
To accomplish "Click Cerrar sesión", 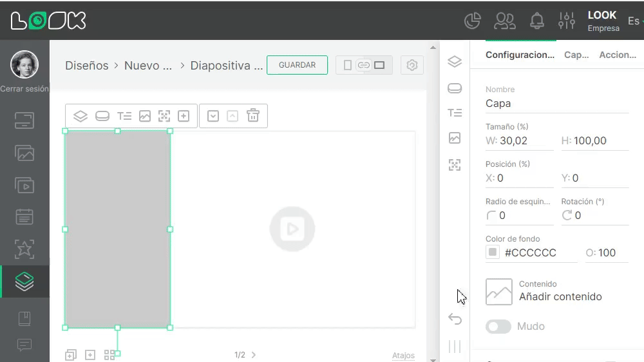I will [24, 89].
